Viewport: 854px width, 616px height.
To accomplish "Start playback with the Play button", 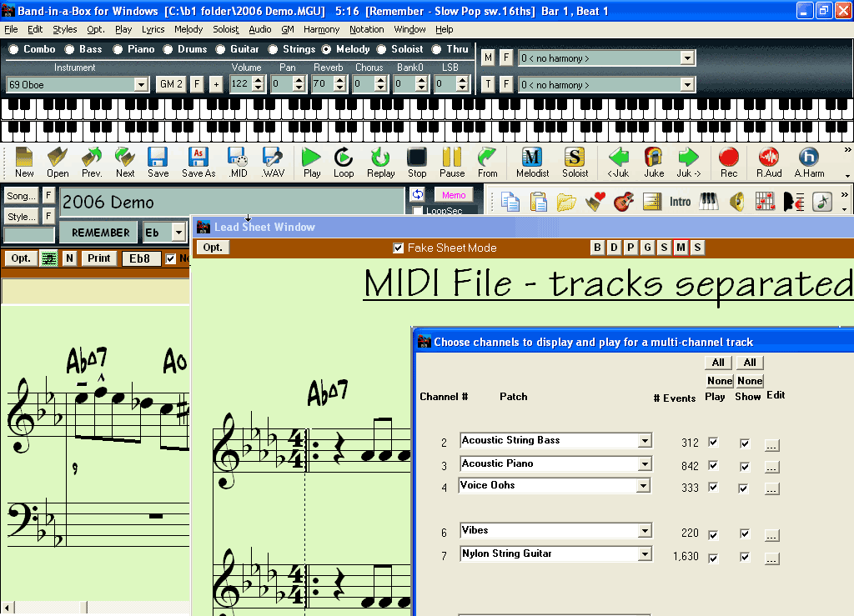I will pyautogui.click(x=312, y=163).
